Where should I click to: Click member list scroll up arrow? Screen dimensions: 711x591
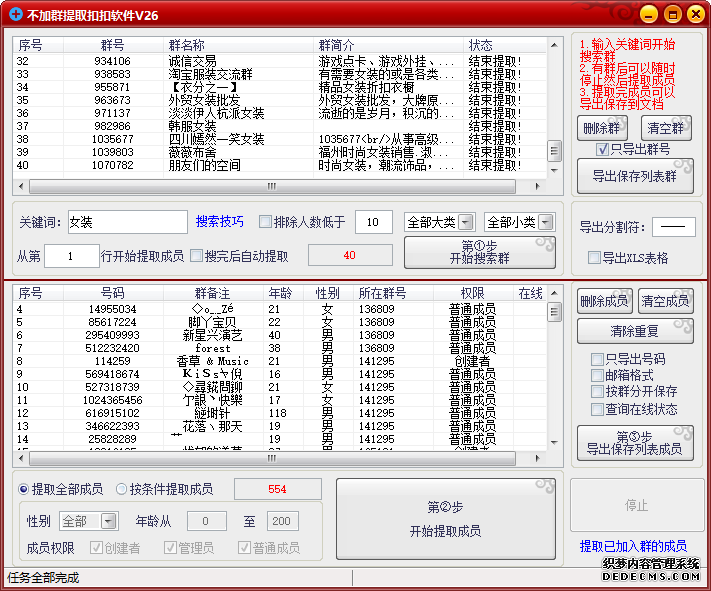[x=554, y=293]
